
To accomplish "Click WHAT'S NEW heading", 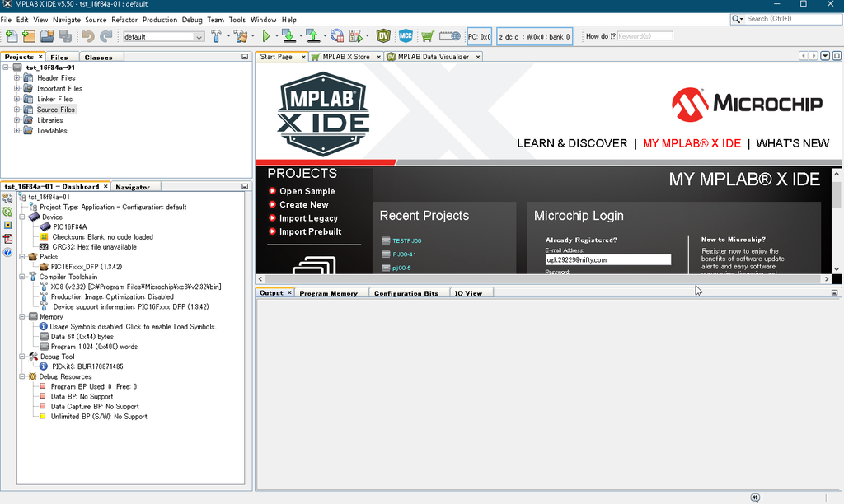I will point(792,143).
